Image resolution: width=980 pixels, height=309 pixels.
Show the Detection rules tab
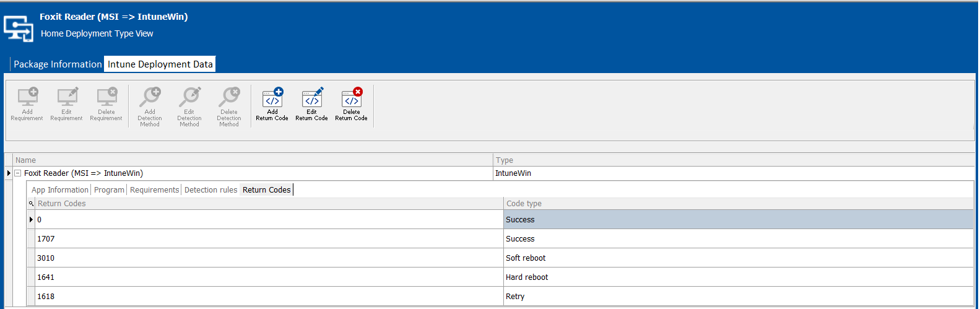(210, 190)
